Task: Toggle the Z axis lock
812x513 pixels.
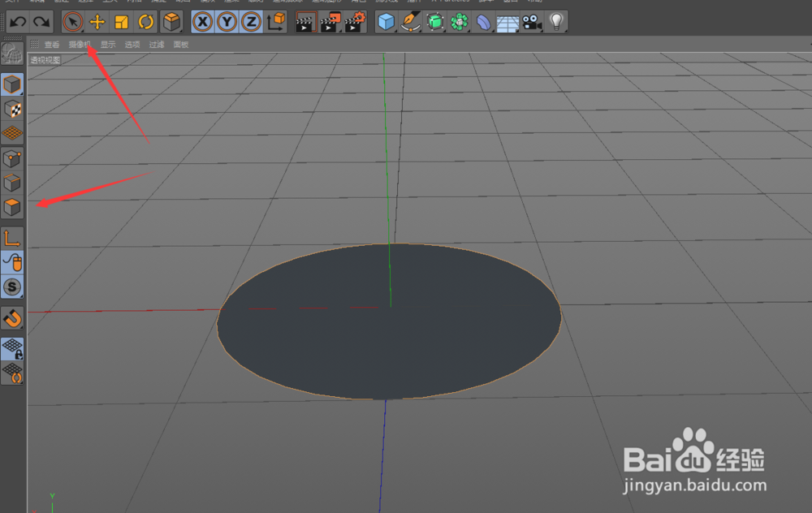Action: coord(251,22)
